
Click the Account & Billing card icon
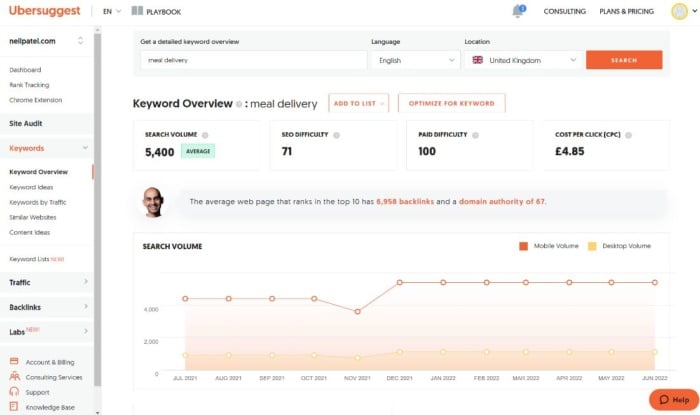pos(14,361)
